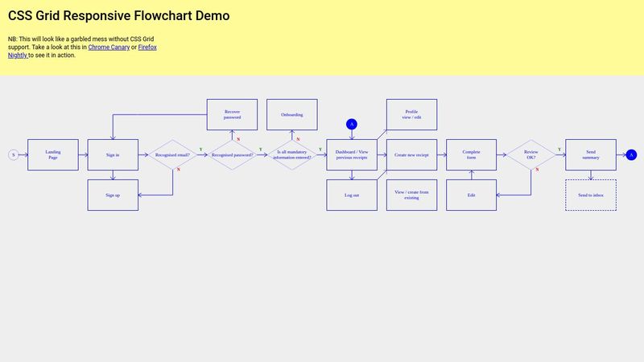Click the A circle right of Send summary
644x362 pixels.
click(631, 154)
